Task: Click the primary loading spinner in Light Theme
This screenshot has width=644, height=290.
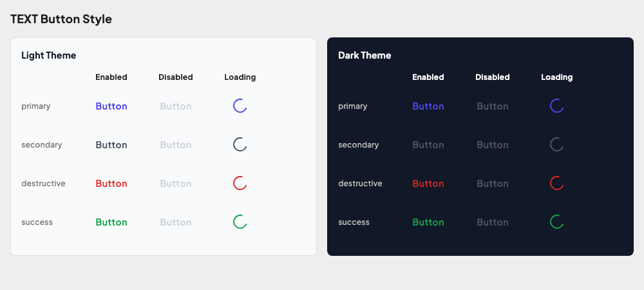Action: (x=240, y=106)
